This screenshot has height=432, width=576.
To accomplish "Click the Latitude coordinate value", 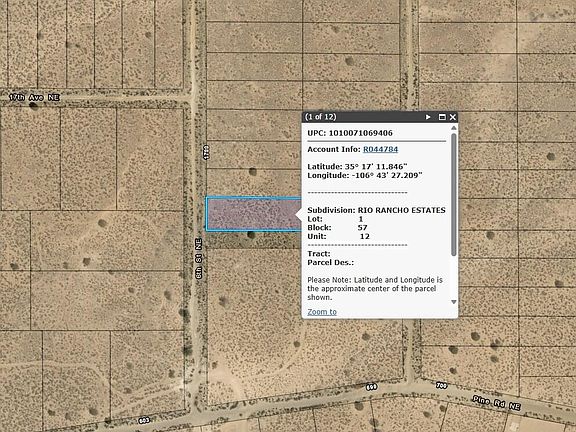I will coord(376,166).
